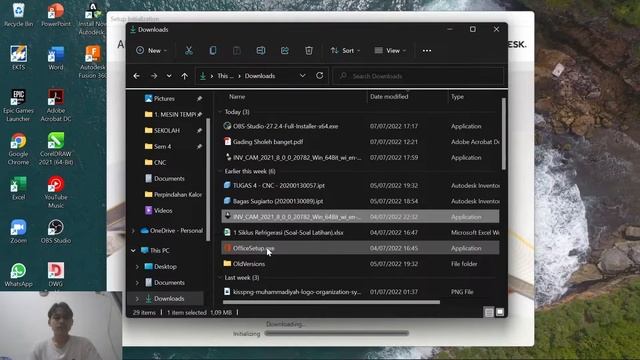Image resolution: width=640 pixels, height=360 pixels.
Task: Open the three-dots See more menu
Action: (427, 51)
